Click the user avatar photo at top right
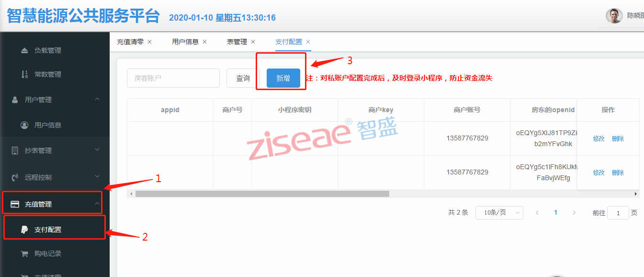The height and width of the screenshot is (277, 644). tap(614, 16)
